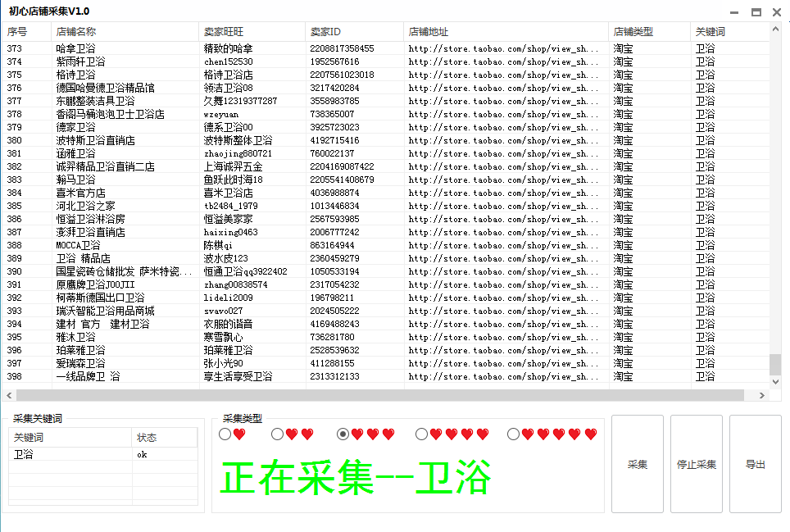The height and width of the screenshot is (532, 790).
Task: Select the one-heart collection type option
Action: pyautogui.click(x=225, y=434)
